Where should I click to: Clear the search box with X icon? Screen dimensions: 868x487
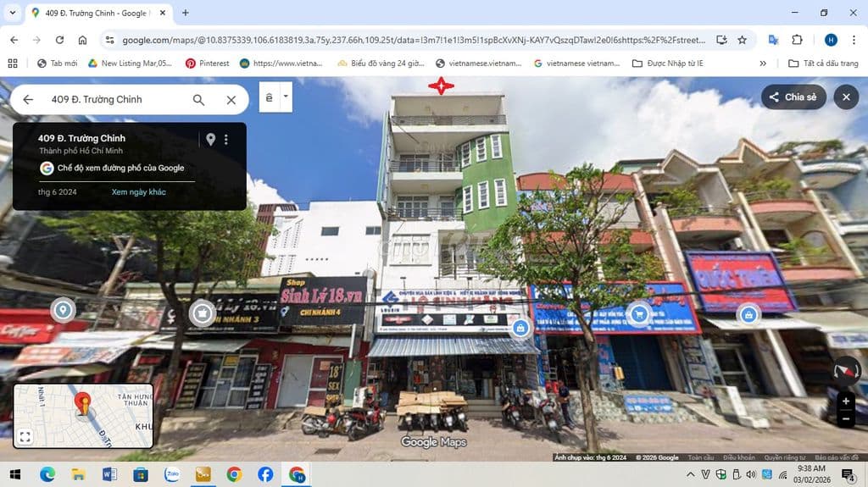(x=231, y=100)
